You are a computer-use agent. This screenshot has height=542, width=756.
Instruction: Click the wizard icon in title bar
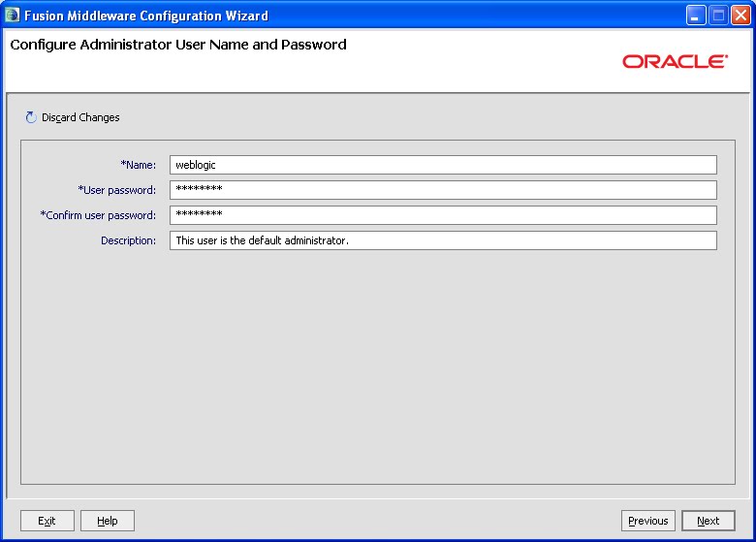point(12,15)
